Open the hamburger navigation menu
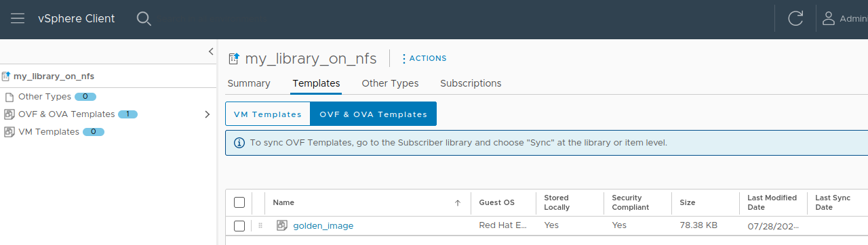 click(x=18, y=19)
